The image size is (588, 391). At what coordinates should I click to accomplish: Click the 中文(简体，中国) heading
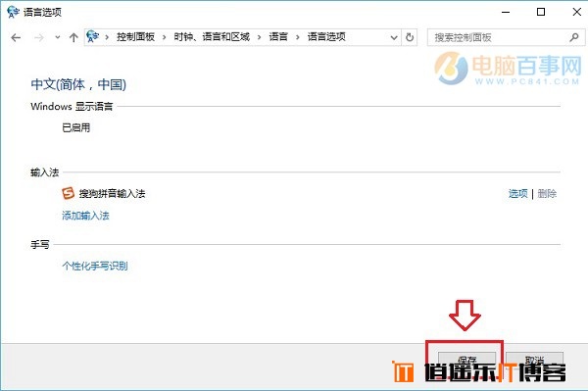pos(78,84)
